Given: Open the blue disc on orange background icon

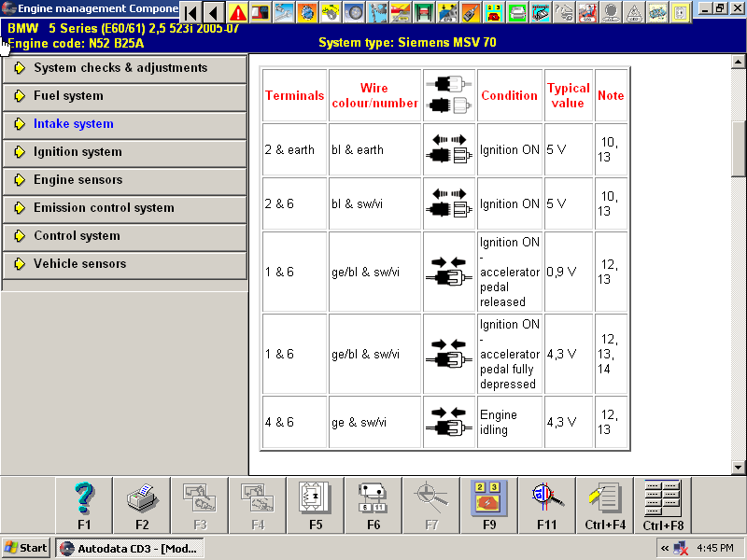Looking at the screenshot, I should pyautogui.click(x=308, y=12).
